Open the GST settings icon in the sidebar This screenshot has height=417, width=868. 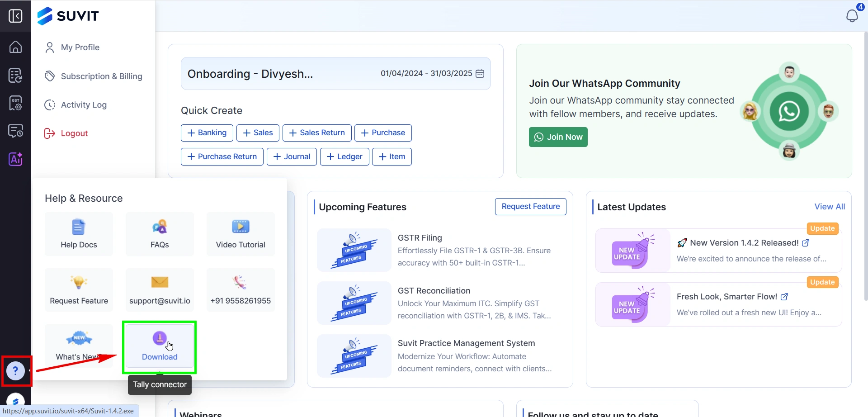pos(15,103)
